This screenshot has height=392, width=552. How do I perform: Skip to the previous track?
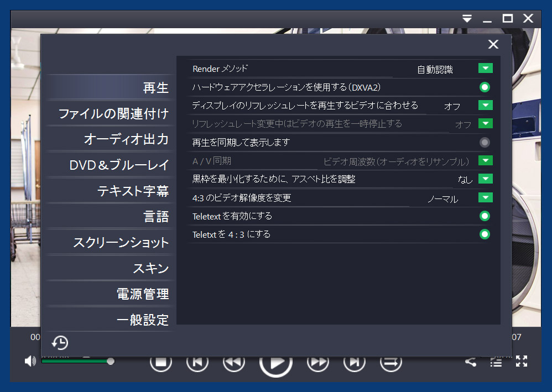click(197, 363)
